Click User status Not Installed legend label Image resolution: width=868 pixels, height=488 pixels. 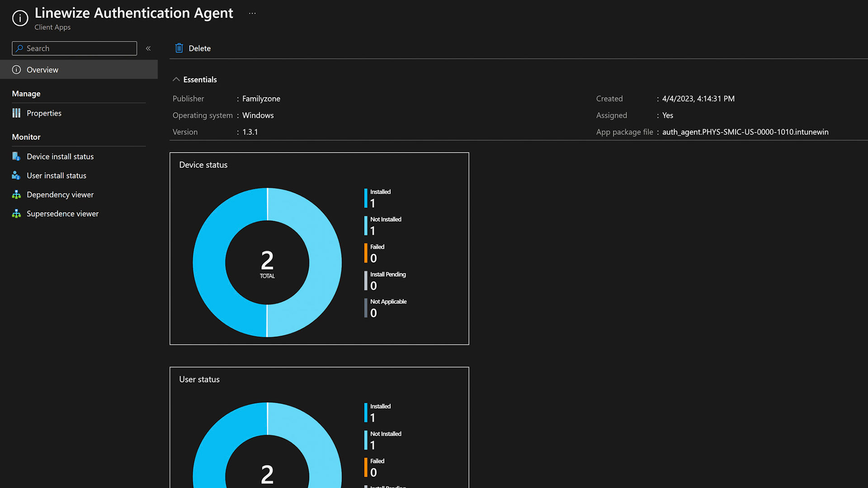386,434
